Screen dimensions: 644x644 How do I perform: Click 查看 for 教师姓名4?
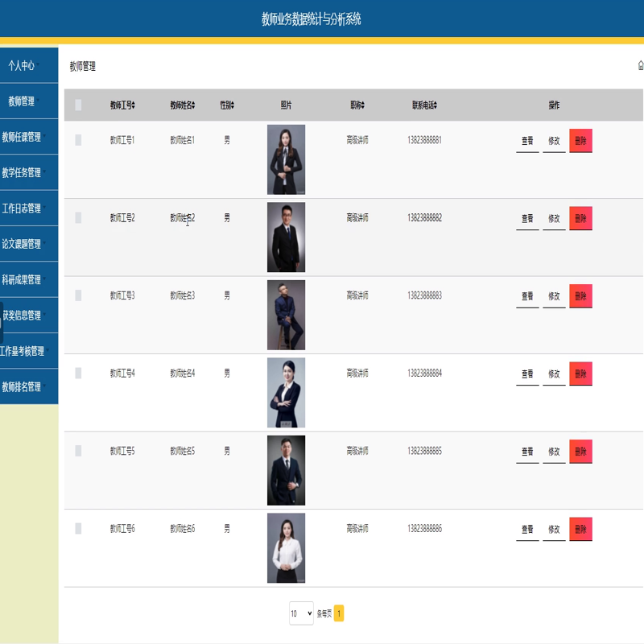[527, 374]
